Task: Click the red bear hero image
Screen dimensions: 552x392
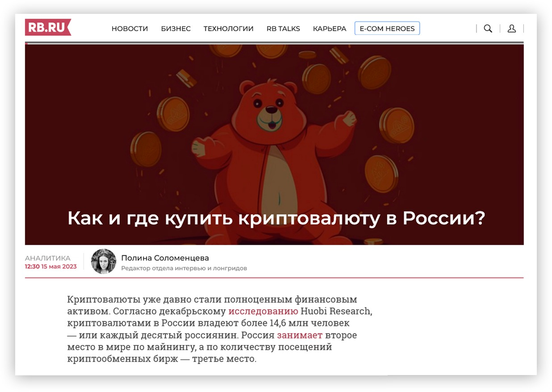Action: pyautogui.click(x=274, y=144)
